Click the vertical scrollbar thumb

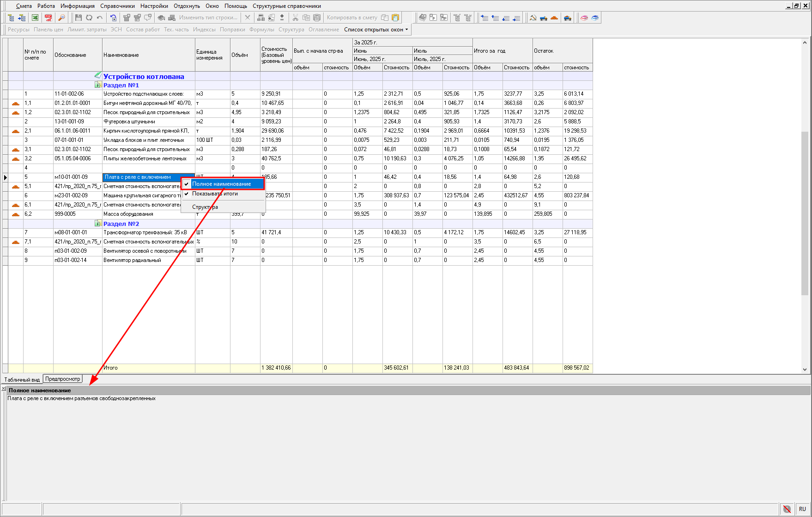805,213
